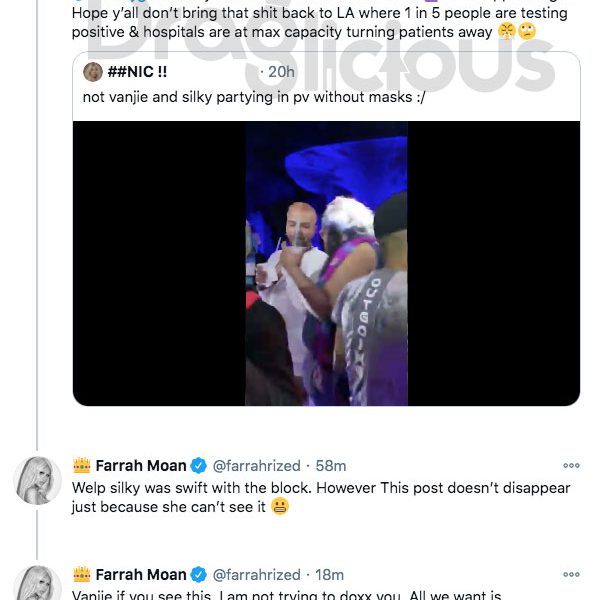
Task: Open the tweet starting 'Welp silky was swift'
Action: click(x=321, y=497)
